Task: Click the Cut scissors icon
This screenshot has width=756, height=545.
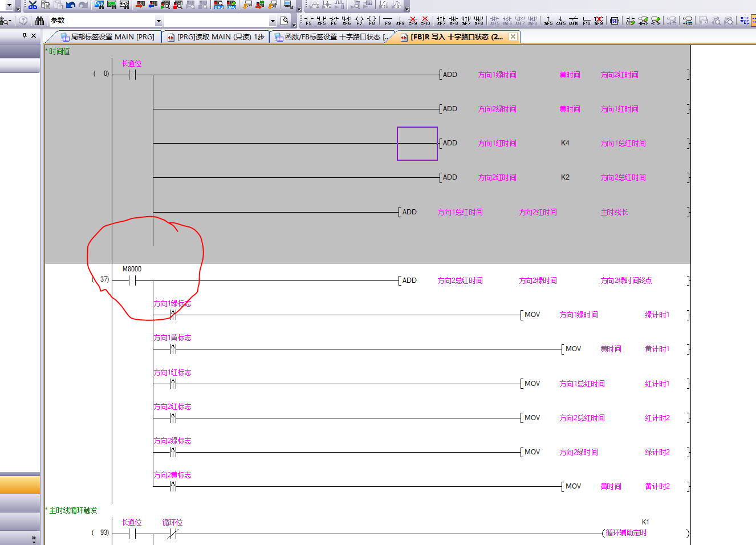Action: pyautogui.click(x=32, y=5)
